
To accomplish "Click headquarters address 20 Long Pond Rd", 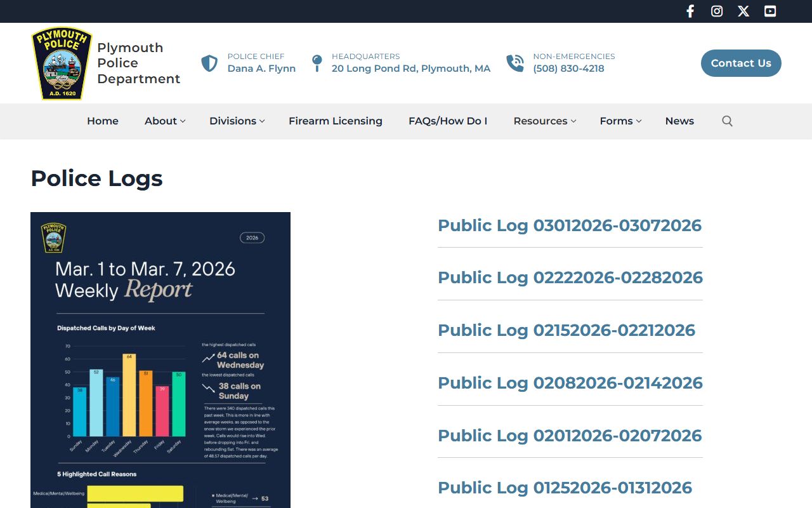I will pos(411,69).
